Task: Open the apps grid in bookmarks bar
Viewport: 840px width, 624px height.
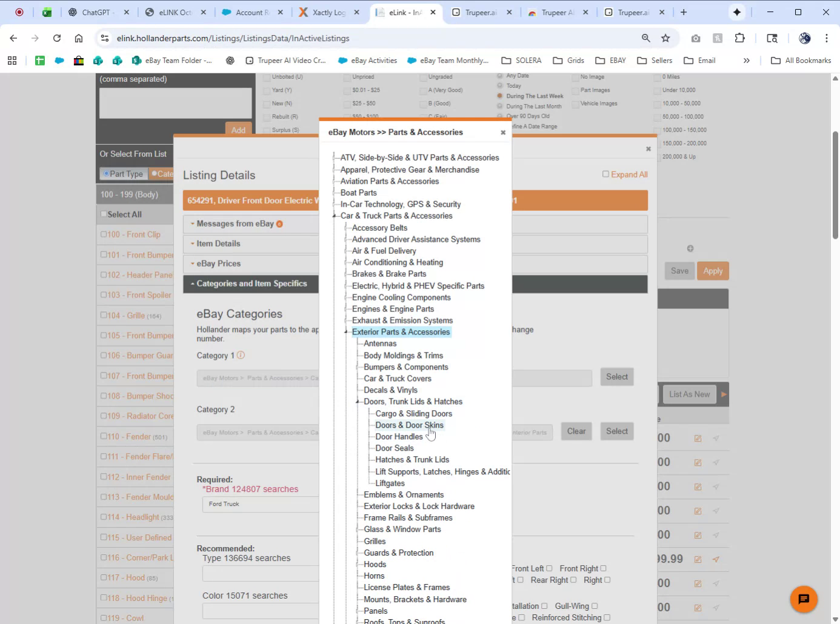Action: pyautogui.click(x=12, y=61)
